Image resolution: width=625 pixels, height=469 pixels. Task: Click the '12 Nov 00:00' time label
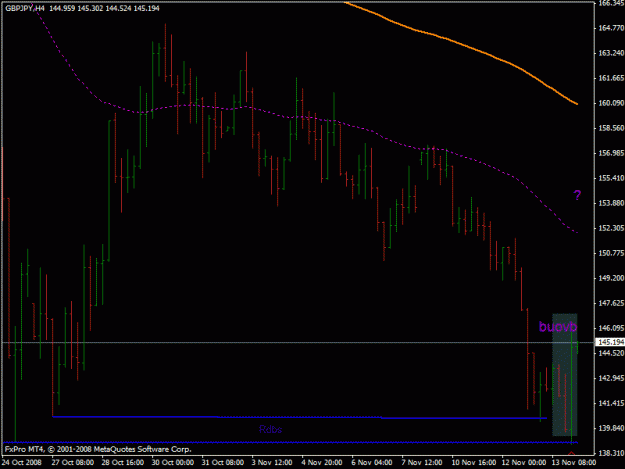[x=524, y=463]
